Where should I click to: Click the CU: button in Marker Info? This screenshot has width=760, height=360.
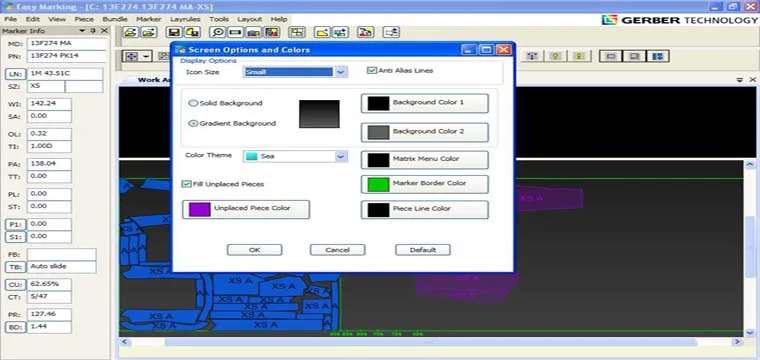(16, 284)
